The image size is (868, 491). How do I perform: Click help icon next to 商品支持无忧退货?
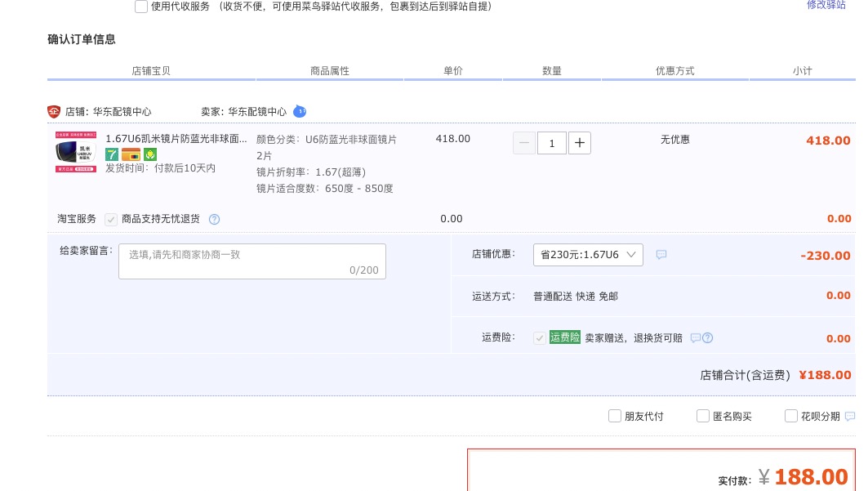tap(214, 219)
